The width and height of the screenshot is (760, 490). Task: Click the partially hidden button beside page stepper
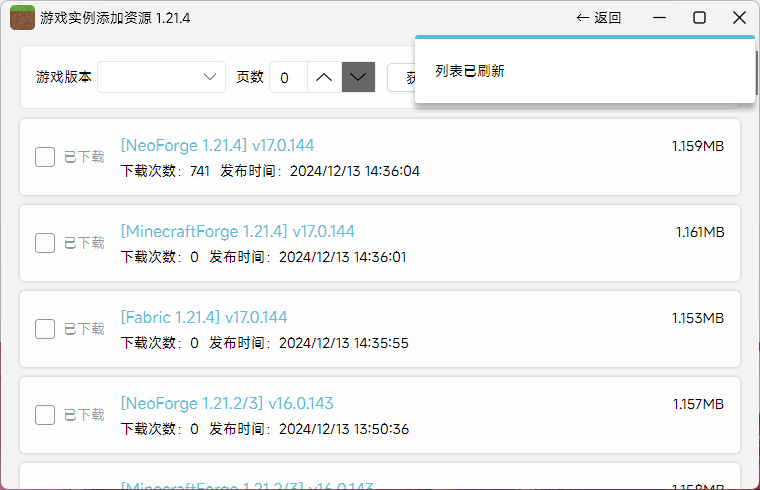pos(400,77)
